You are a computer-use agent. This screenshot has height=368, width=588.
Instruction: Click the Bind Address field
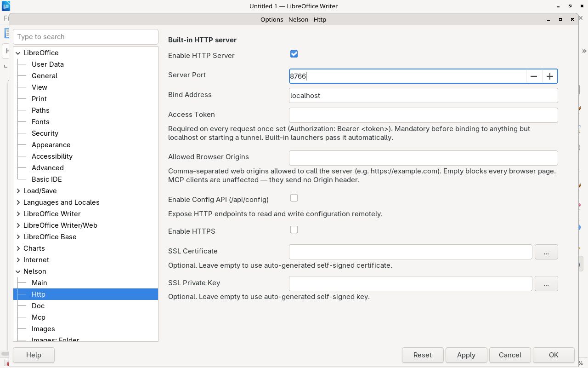[x=424, y=96]
